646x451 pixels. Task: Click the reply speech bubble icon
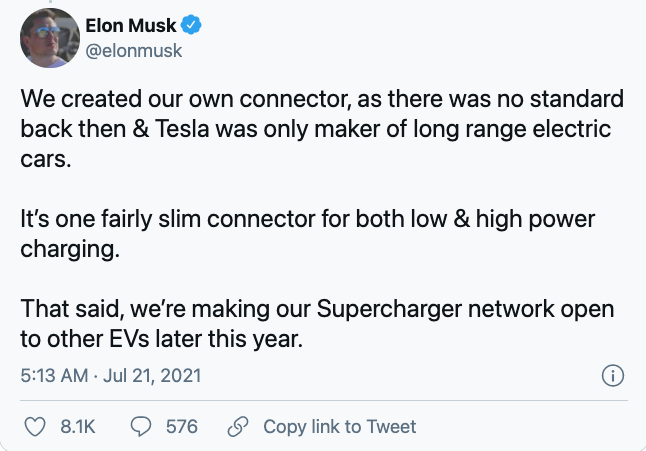142,427
